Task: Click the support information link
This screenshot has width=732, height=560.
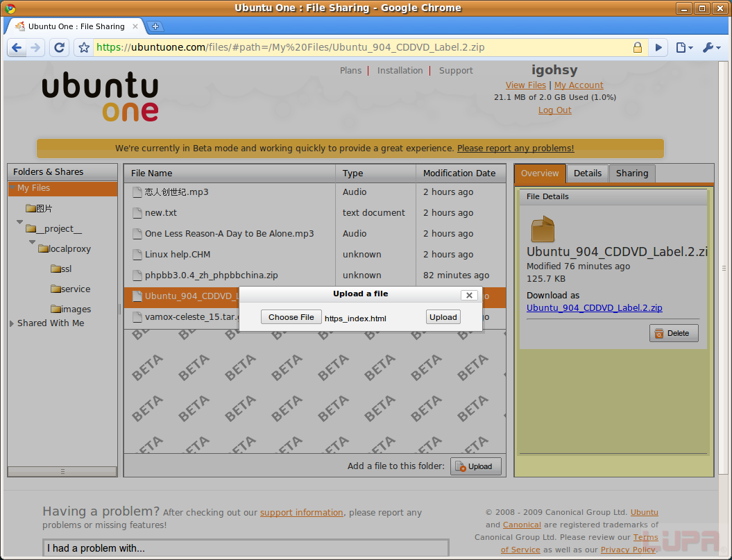Action: click(302, 512)
